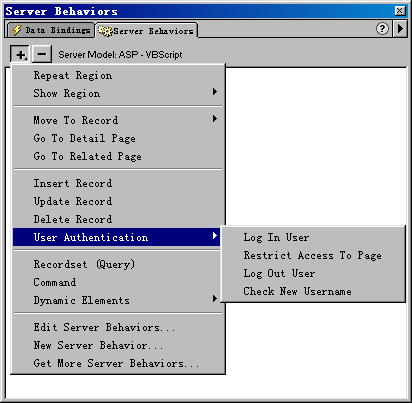Choose Repeat Region menu item

click(119, 75)
